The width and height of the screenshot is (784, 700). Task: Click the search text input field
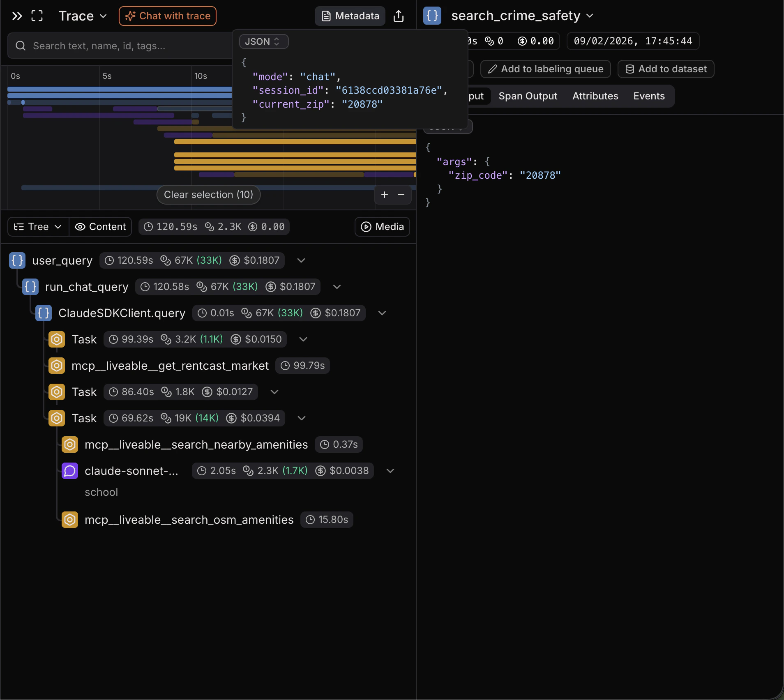(123, 46)
